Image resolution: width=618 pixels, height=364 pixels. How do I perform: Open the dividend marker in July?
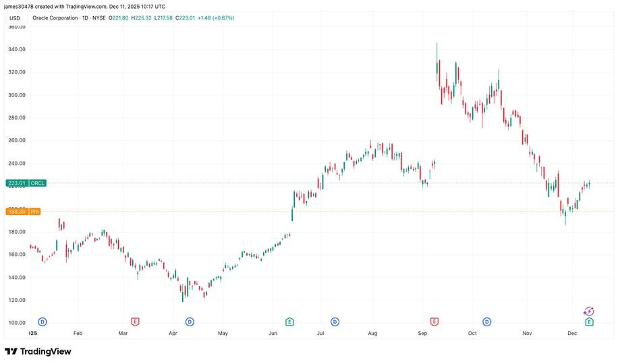335,322
